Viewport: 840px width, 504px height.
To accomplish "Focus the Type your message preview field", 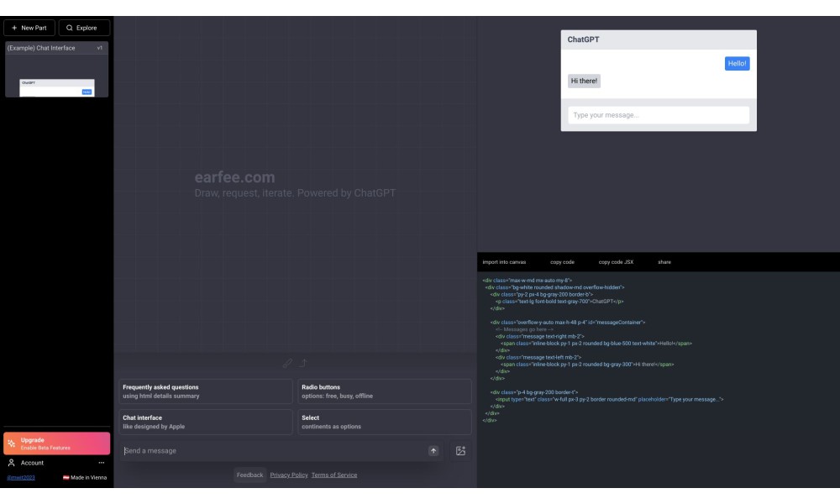I will pyautogui.click(x=659, y=115).
